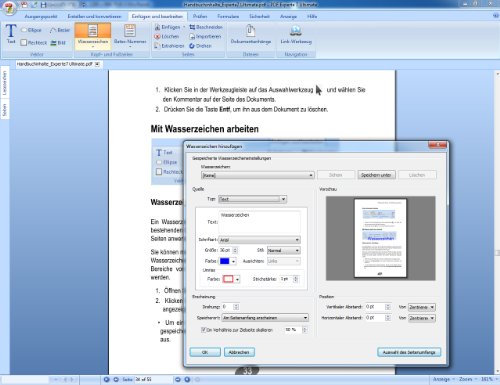This screenshot has height=385, width=500.
Task: Click the Drehen rotate pages icon
Action: point(192,46)
